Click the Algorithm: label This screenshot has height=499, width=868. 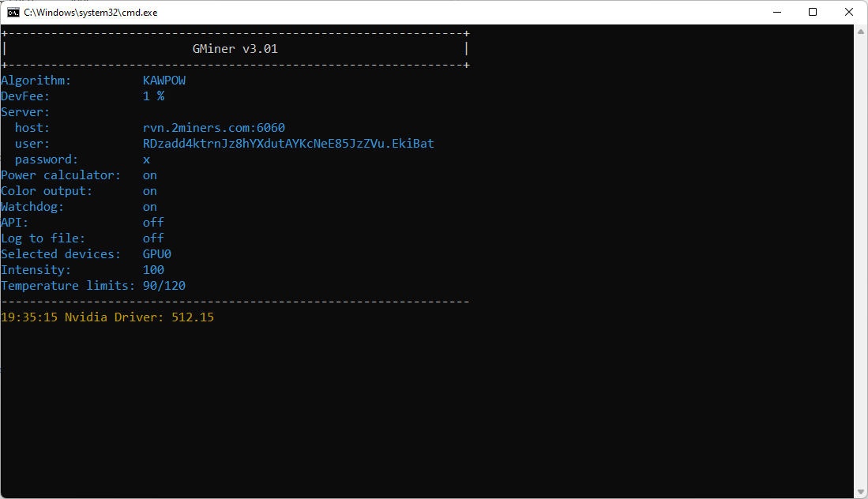36,81
